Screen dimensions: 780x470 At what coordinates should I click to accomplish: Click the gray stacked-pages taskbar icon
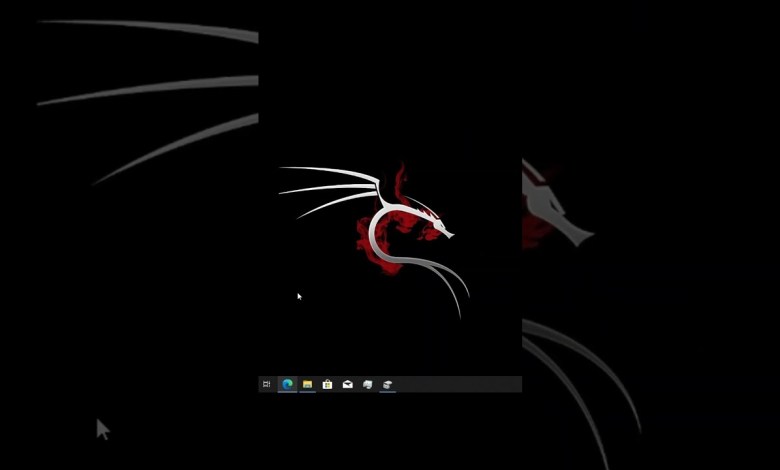pyautogui.click(x=368, y=384)
